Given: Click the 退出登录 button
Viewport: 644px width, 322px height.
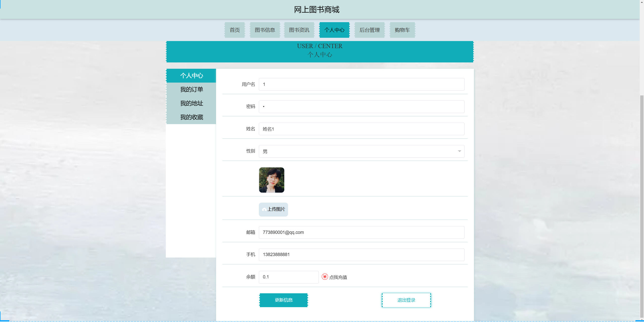Looking at the screenshot, I should (x=406, y=300).
